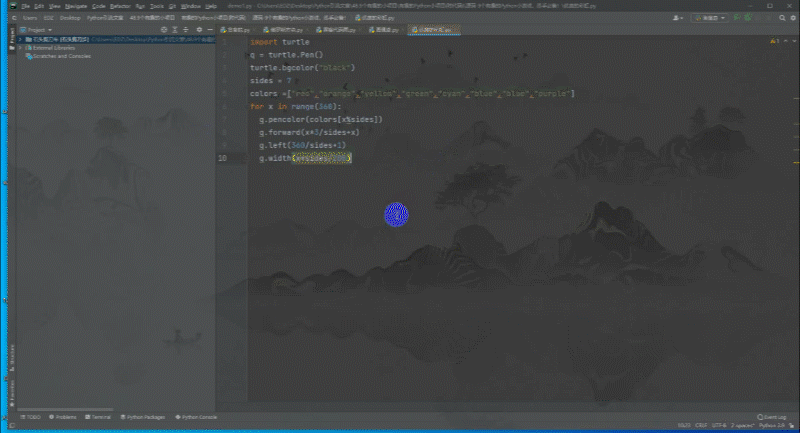
Task: Open the View menu
Action: point(55,6)
